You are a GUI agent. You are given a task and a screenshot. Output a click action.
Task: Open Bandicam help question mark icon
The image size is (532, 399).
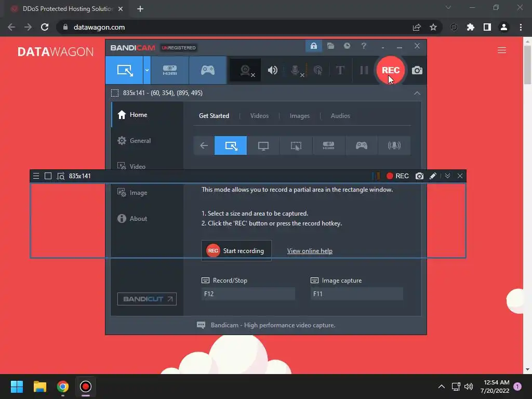364,46
